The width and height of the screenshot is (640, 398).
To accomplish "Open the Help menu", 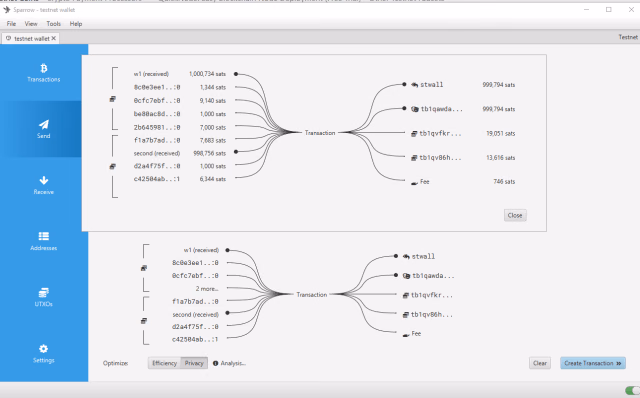I will 76,24.
